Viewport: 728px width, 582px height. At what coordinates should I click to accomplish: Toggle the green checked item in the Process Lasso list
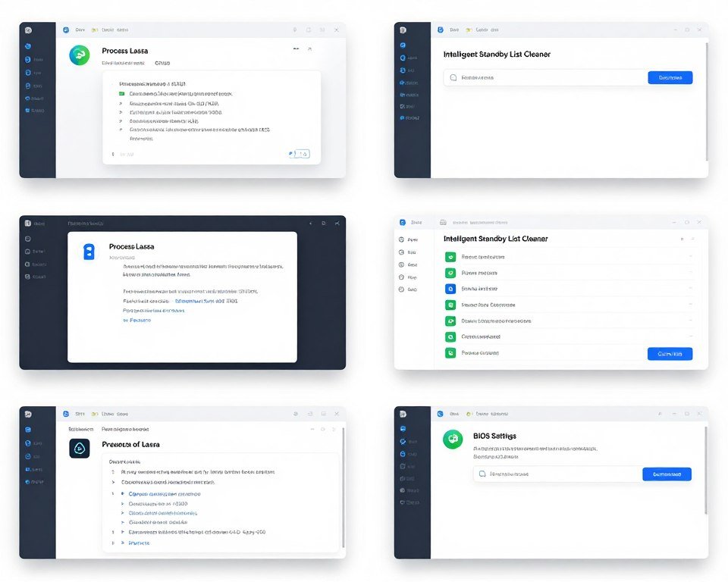121,94
